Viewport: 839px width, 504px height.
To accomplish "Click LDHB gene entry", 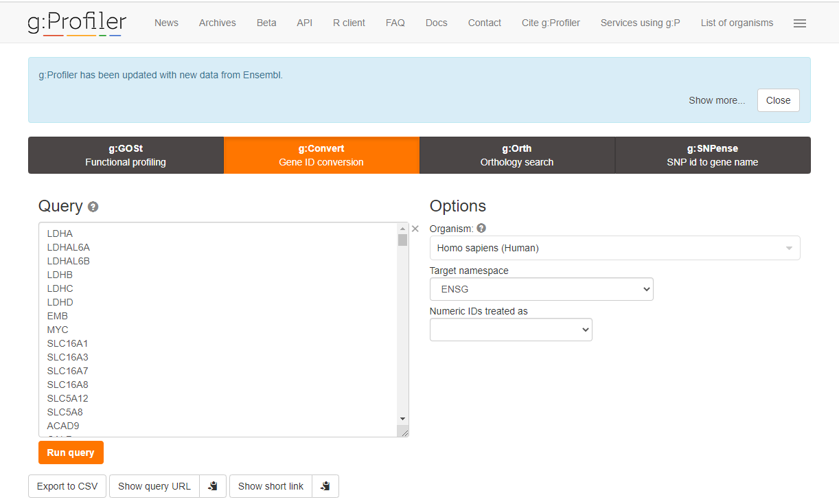I will [x=60, y=275].
